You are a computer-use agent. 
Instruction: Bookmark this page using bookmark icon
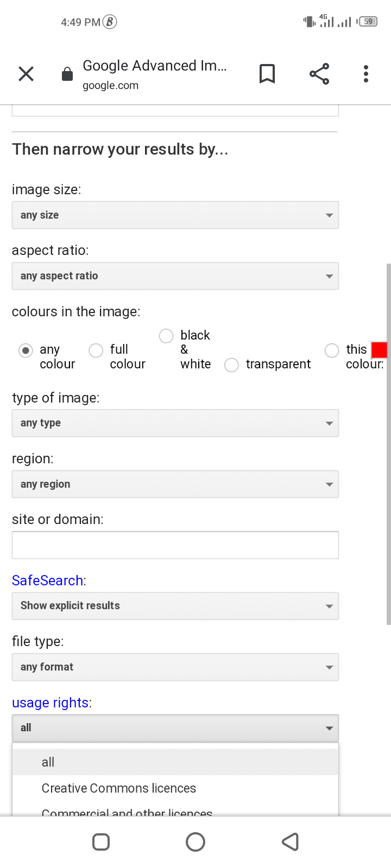tap(267, 74)
